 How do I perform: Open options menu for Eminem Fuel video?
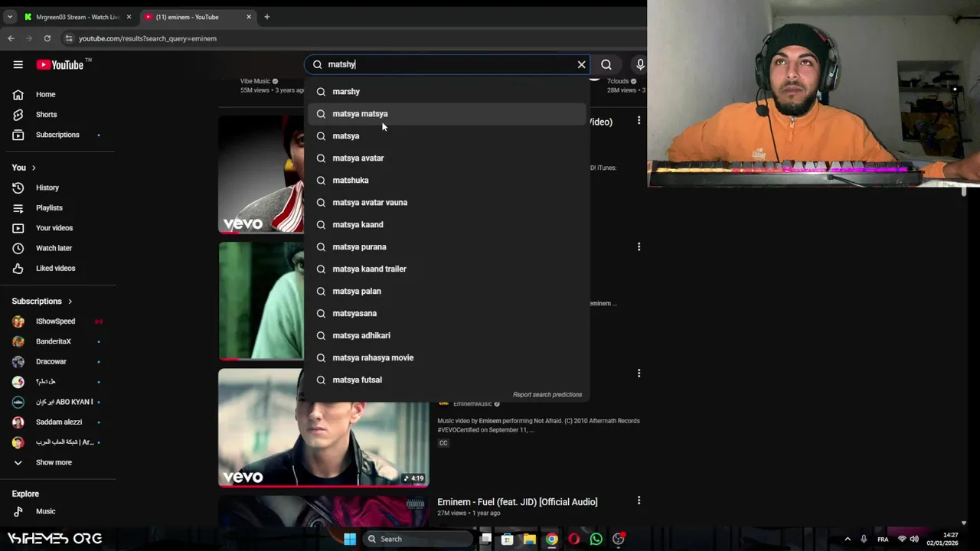(x=639, y=500)
